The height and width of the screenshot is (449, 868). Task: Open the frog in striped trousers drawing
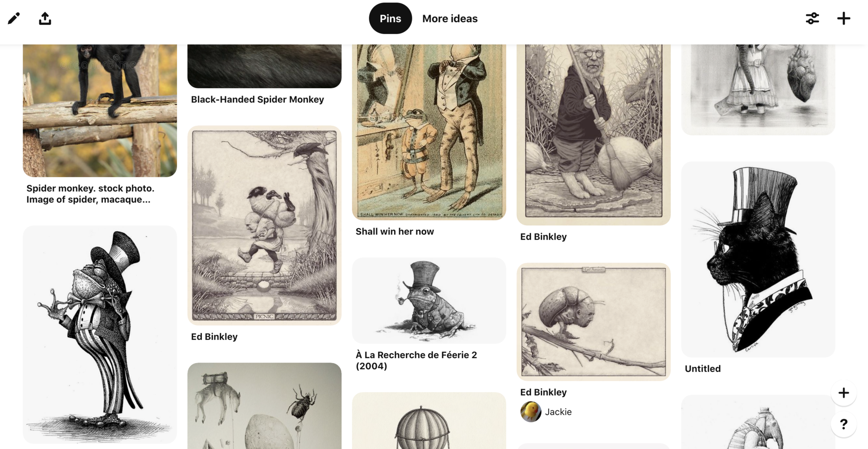point(100,334)
